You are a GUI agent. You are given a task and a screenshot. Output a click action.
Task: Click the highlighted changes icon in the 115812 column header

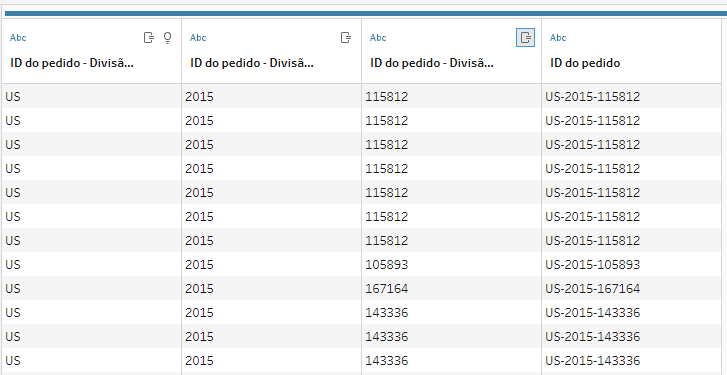pyautogui.click(x=525, y=38)
